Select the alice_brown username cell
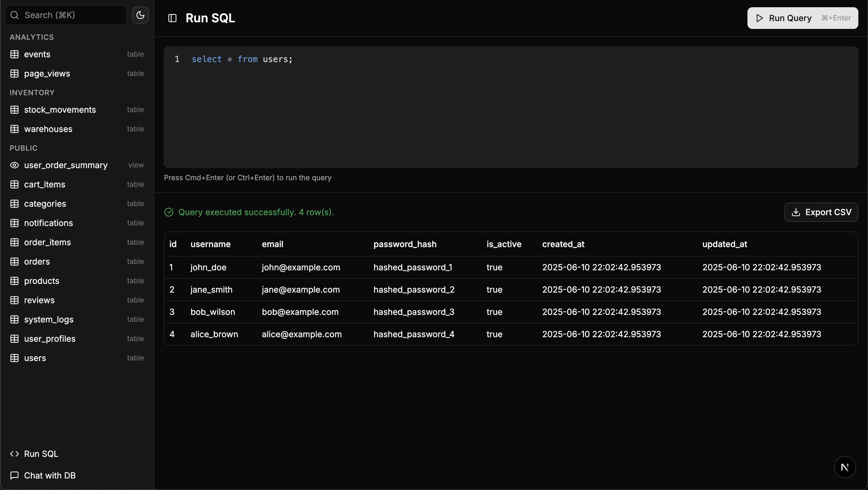This screenshot has height=490, width=868. click(214, 334)
